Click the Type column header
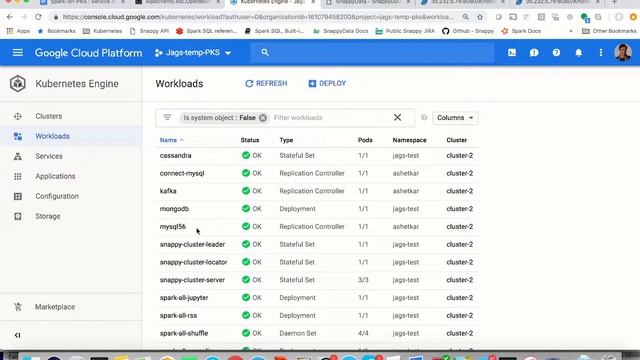 [x=286, y=140]
